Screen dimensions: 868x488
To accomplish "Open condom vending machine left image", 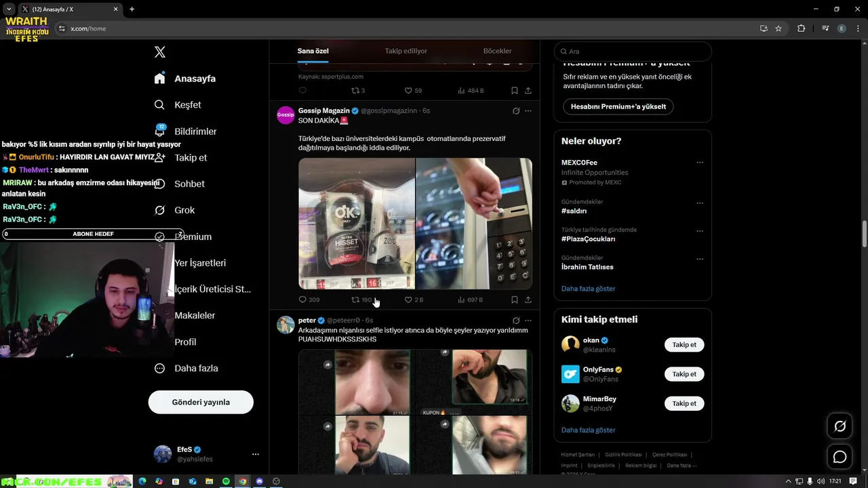I will point(357,224).
